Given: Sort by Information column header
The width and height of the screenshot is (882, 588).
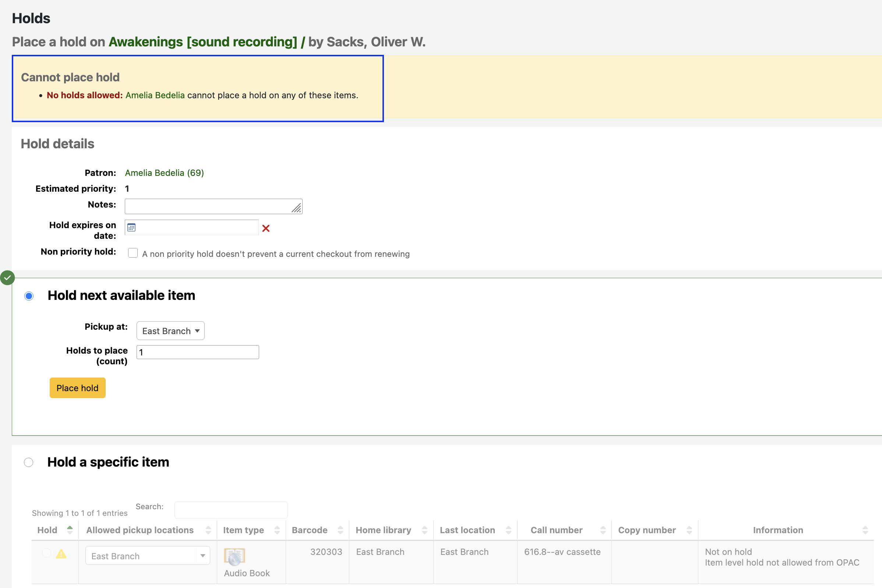Looking at the screenshot, I should [778, 530].
